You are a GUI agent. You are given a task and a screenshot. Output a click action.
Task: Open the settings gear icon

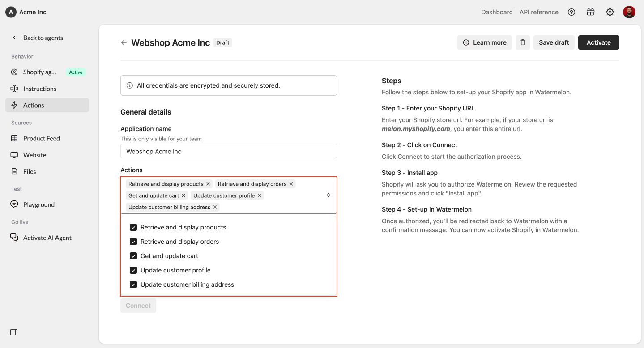610,12
